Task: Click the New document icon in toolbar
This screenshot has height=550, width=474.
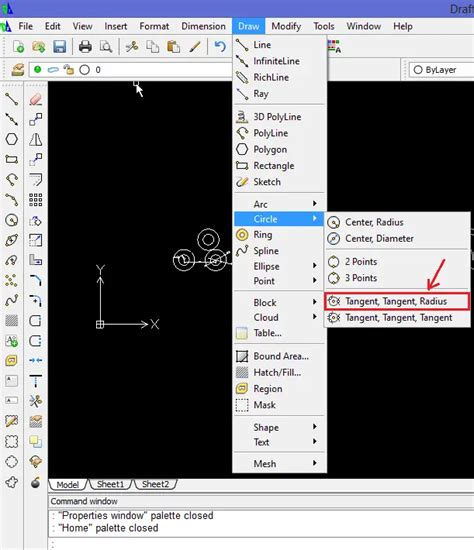Action: pyautogui.click(x=18, y=46)
